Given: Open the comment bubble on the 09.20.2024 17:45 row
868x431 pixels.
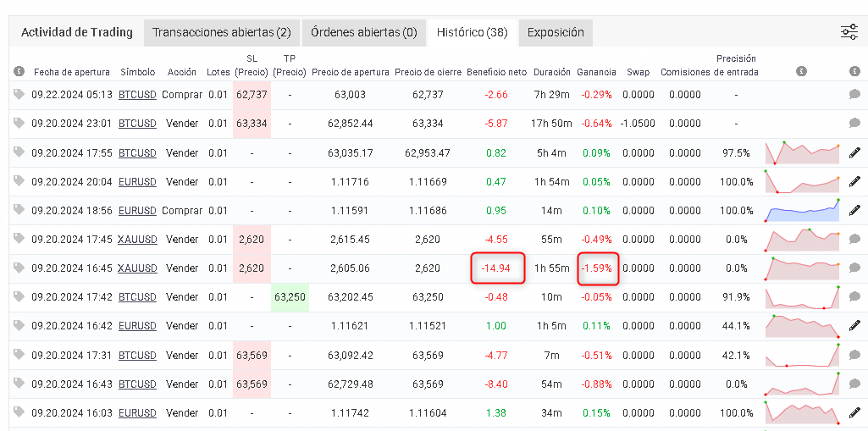Looking at the screenshot, I should pyautogui.click(x=854, y=239).
